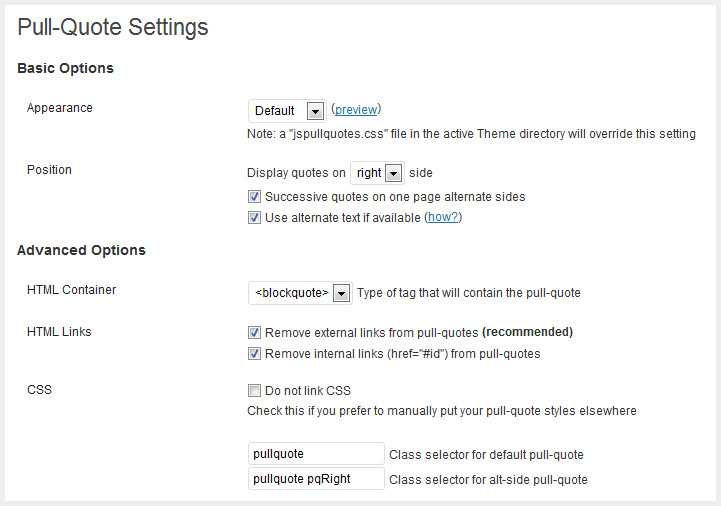
Task: Click the Basic Options section heading
Action: click(65, 68)
